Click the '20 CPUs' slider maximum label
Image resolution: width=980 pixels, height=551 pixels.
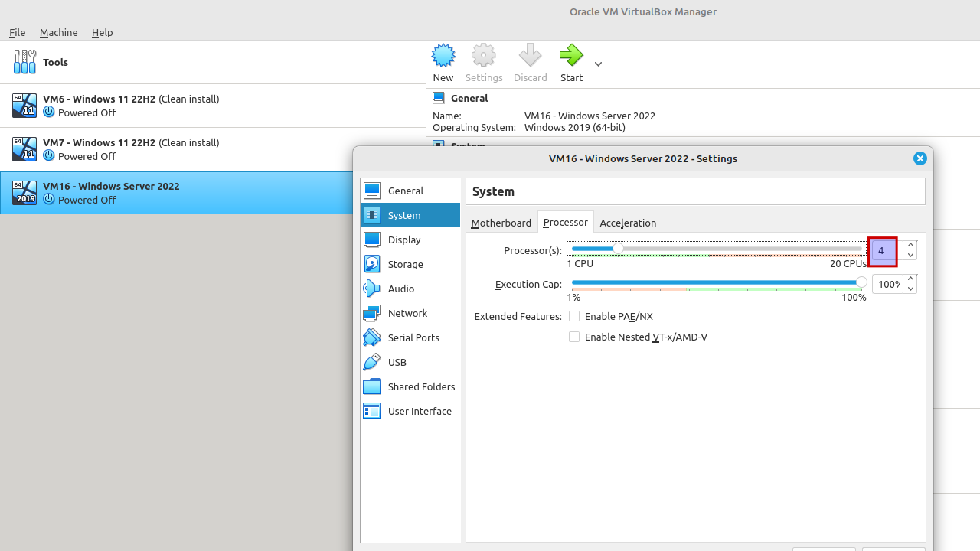coord(848,263)
